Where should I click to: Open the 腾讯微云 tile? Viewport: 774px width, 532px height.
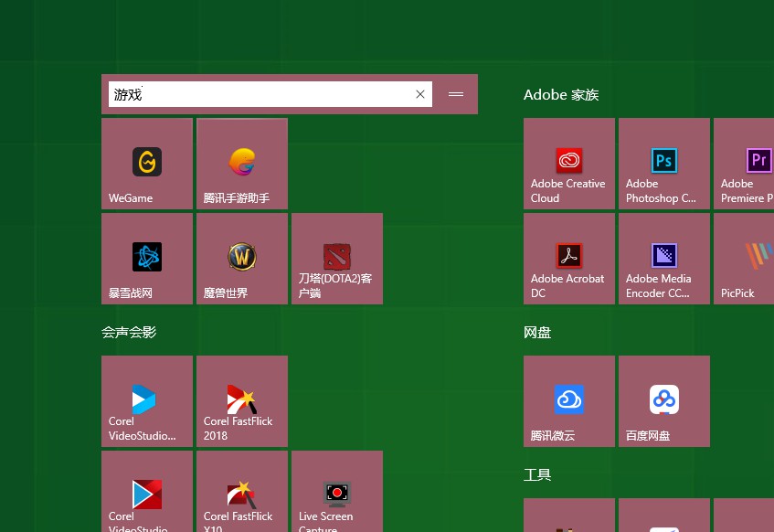[569, 401]
